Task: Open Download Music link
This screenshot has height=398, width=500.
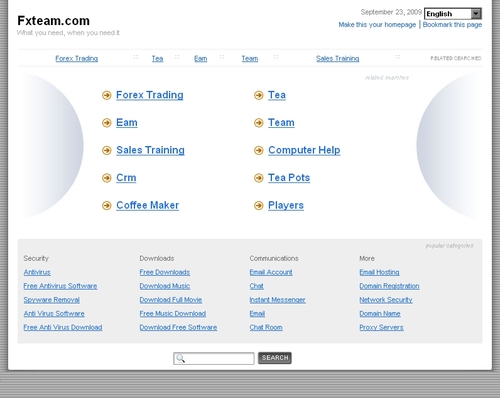Action: 165,286
